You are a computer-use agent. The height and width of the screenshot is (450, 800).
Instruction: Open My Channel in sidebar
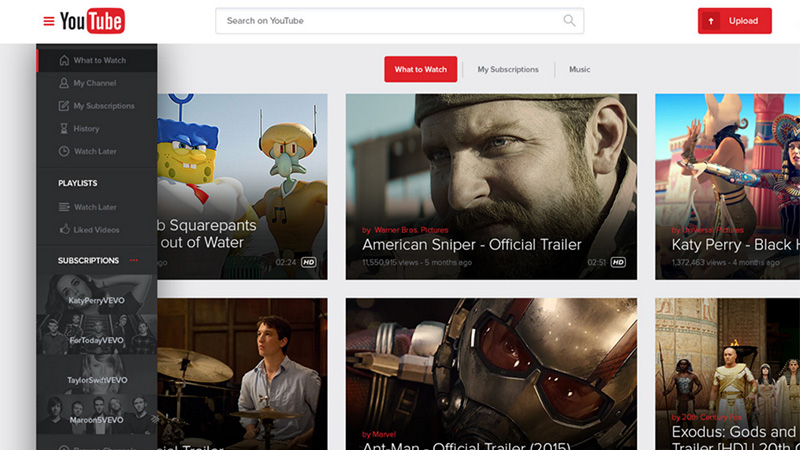tap(97, 83)
